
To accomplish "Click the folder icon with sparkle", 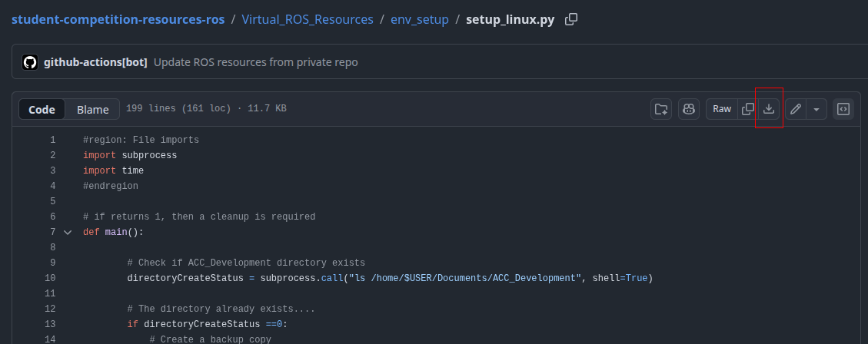I will tap(661, 109).
